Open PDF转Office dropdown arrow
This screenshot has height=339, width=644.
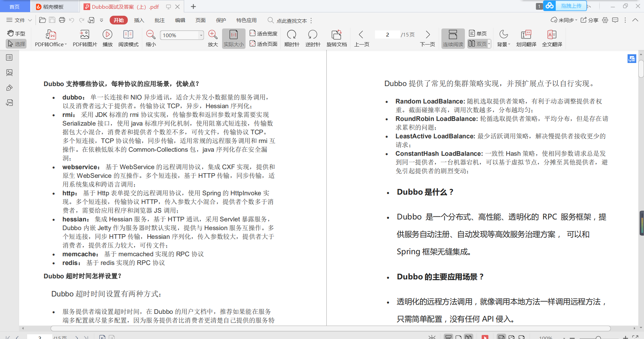tap(66, 44)
